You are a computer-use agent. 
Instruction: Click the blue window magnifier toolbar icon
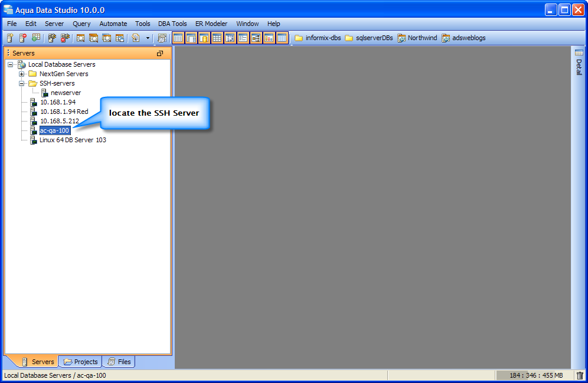tap(106, 38)
